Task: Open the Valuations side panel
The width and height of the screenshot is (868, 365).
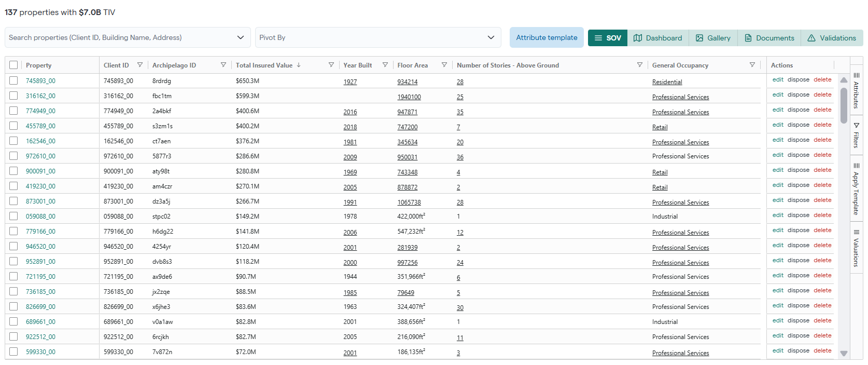Action: click(856, 248)
